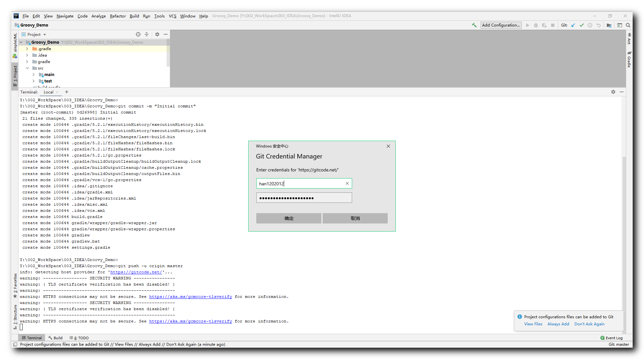Collapse the src folder node
The width and height of the screenshot is (644, 359).
[27, 68]
